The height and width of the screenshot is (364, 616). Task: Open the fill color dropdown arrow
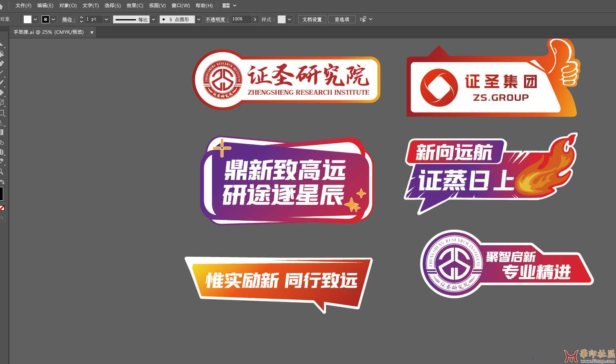(x=36, y=19)
